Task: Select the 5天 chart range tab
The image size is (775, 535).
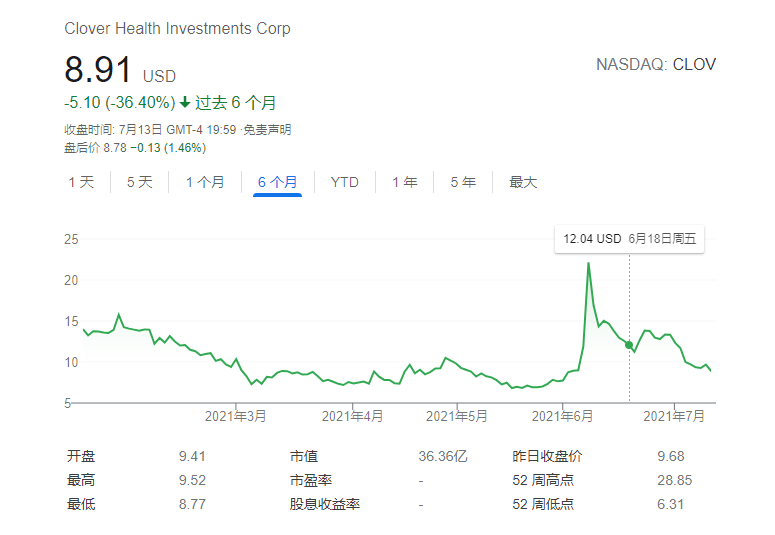Action: pos(139,182)
